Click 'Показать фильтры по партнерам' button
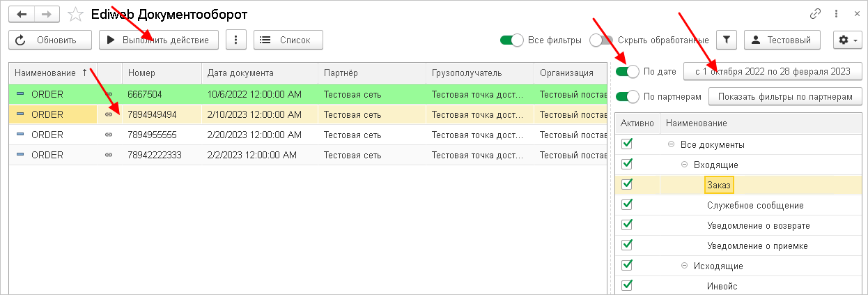This screenshot has width=868, height=295. tap(785, 97)
